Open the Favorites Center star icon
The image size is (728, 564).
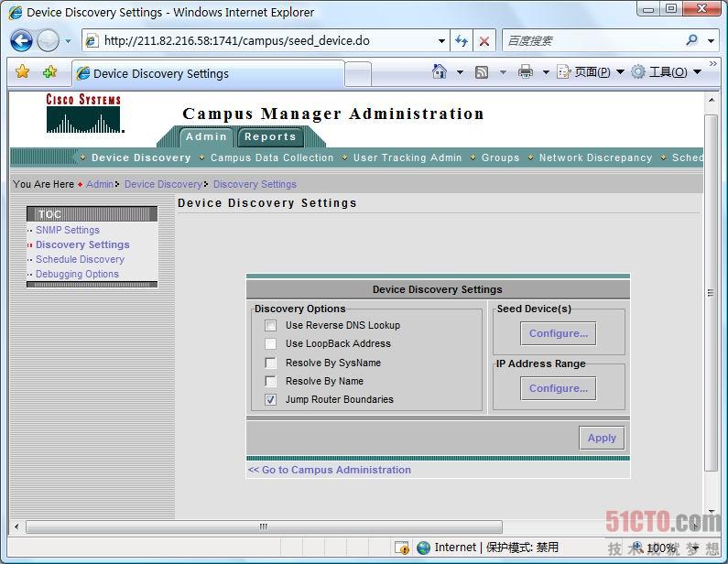(x=22, y=72)
